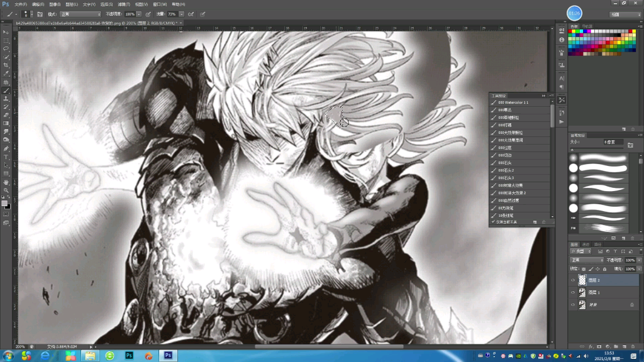Open brush size preset picker dropdown
This screenshot has height=362, width=644.
coord(31,14)
